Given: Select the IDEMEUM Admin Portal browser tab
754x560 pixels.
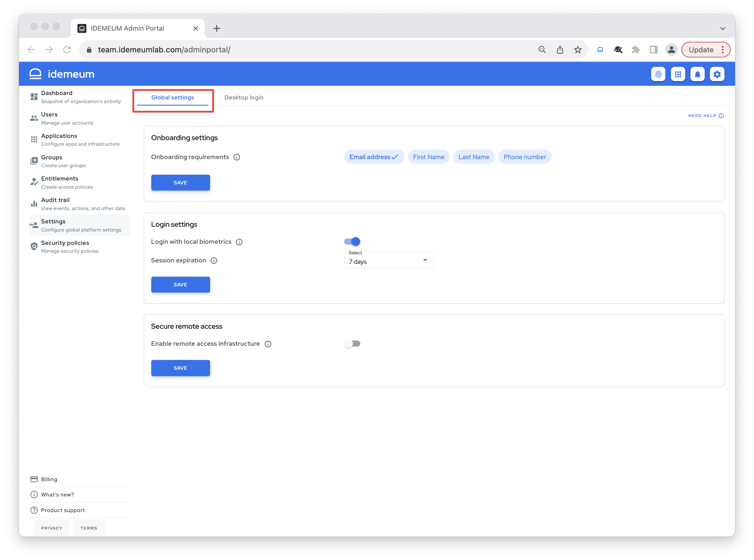Looking at the screenshot, I should tap(137, 28).
